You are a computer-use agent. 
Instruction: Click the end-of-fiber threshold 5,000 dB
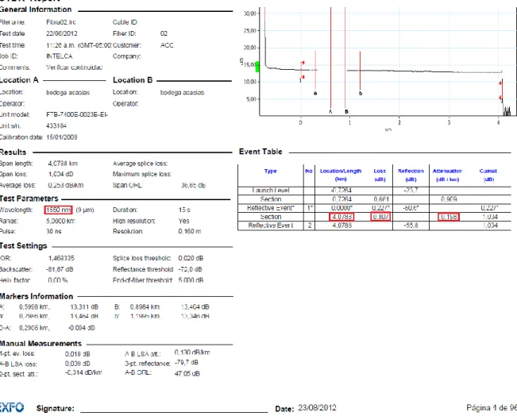[x=191, y=280]
